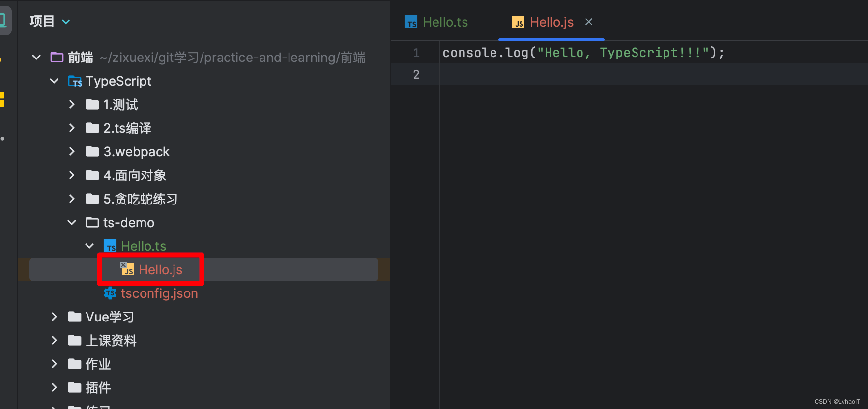Click the "Hello, TypeScript!!!" string literal
The height and width of the screenshot is (409, 868).
click(x=623, y=53)
